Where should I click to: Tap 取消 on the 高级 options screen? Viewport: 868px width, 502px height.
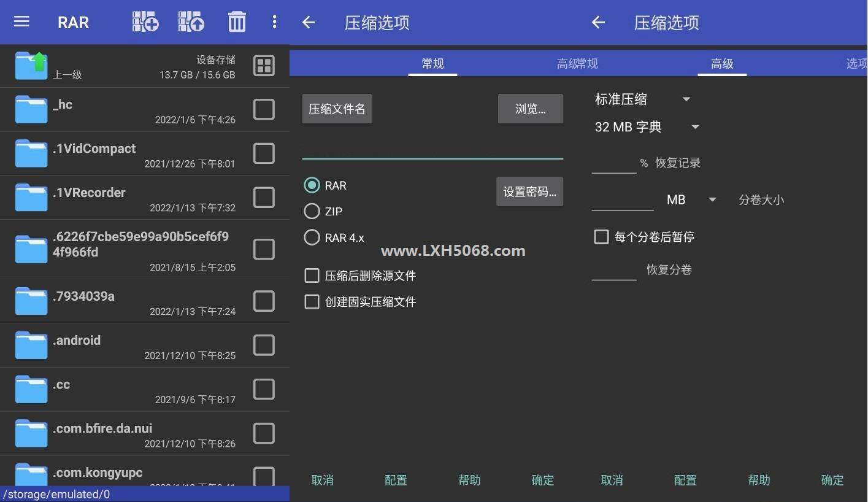click(x=612, y=480)
